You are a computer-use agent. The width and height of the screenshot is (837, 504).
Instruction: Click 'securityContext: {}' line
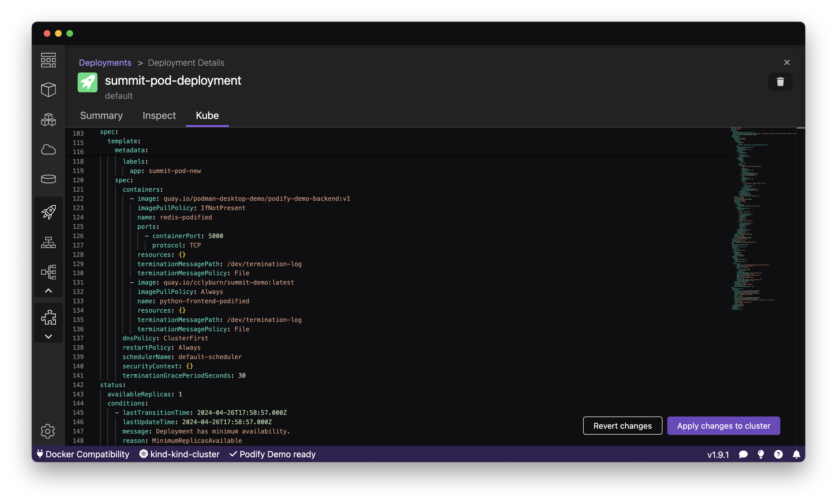[158, 366]
